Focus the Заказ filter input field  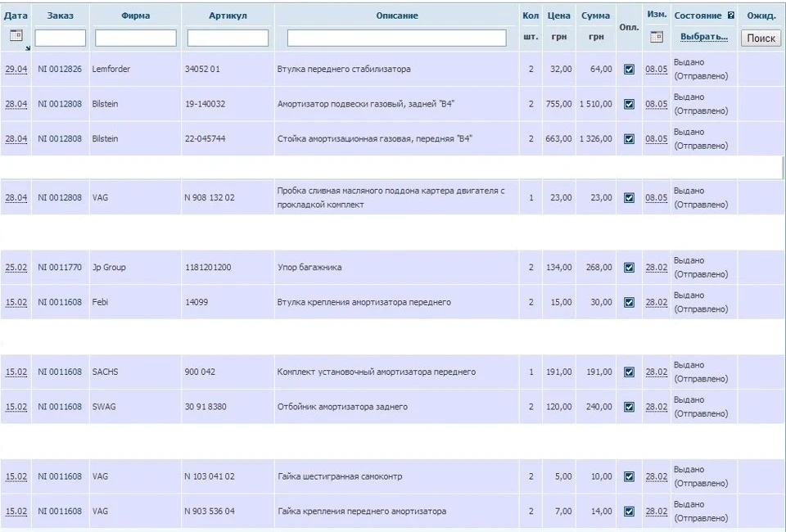pos(60,38)
